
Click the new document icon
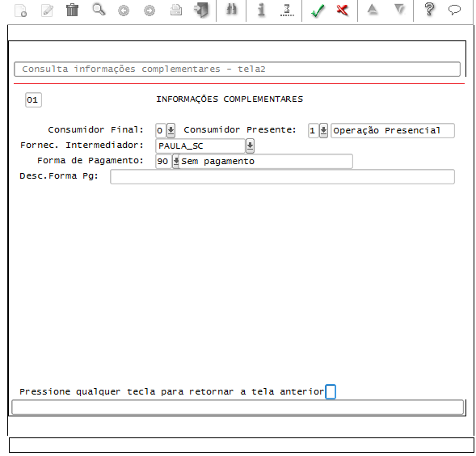point(21,11)
